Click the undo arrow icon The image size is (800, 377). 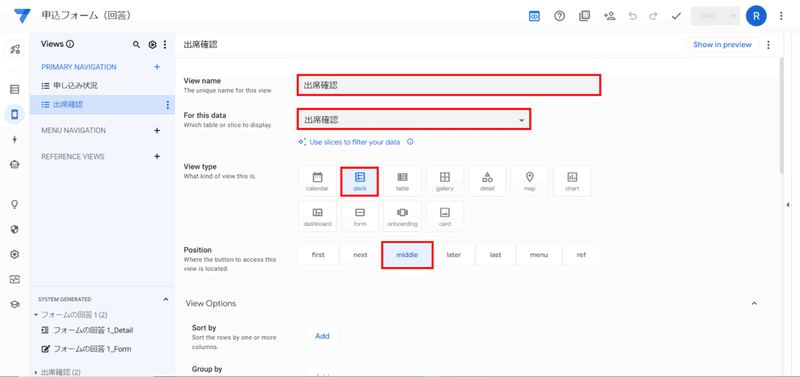pyautogui.click(x=633, y=16)
